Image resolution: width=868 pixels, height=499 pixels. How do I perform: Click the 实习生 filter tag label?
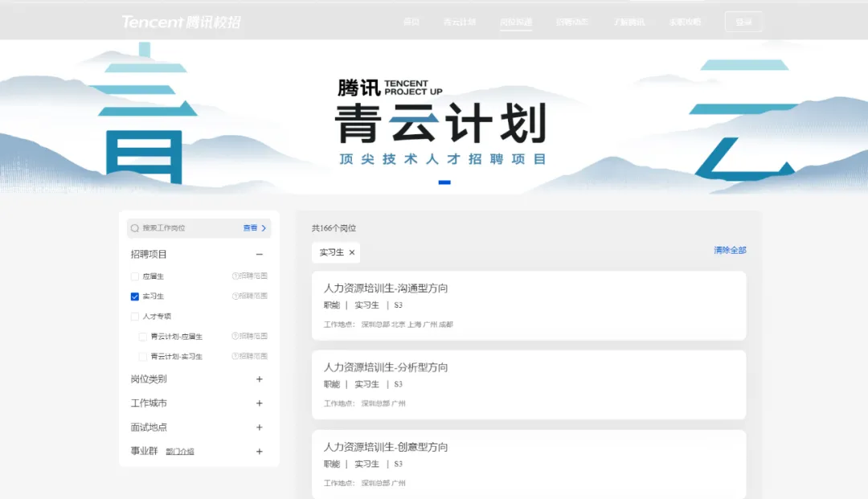click(332, 252)
